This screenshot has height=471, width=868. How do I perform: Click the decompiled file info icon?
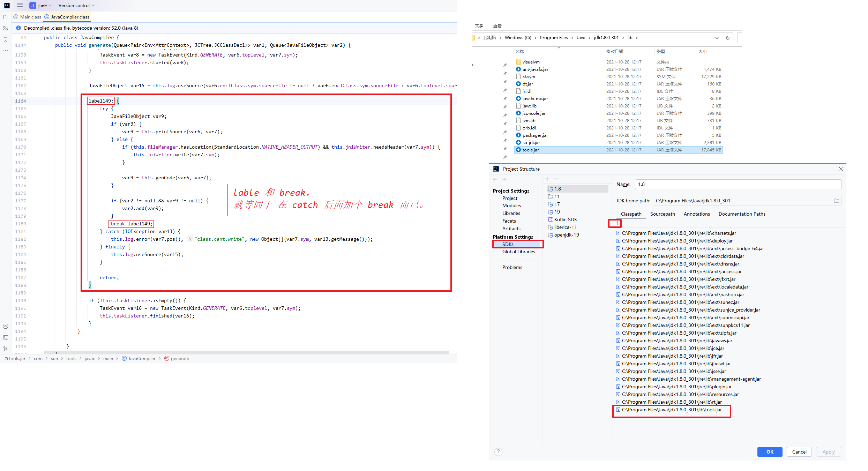pyautogui.click(x=18, y=28)
